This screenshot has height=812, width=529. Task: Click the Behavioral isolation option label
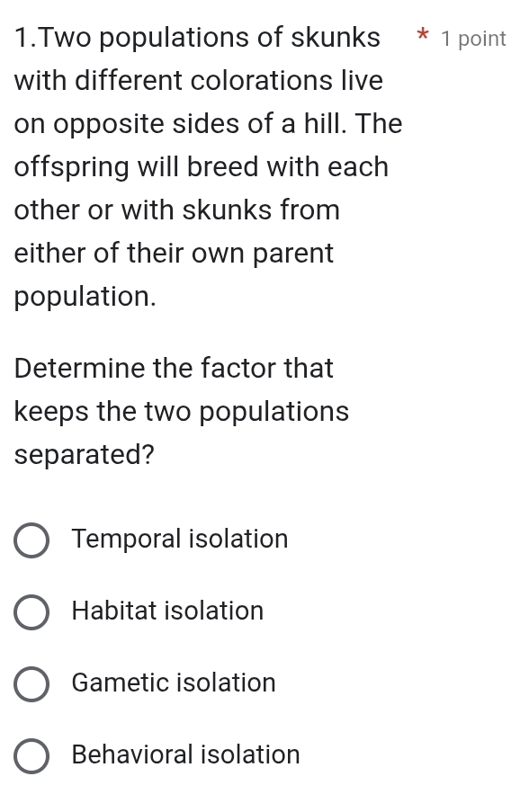point(185,755)
